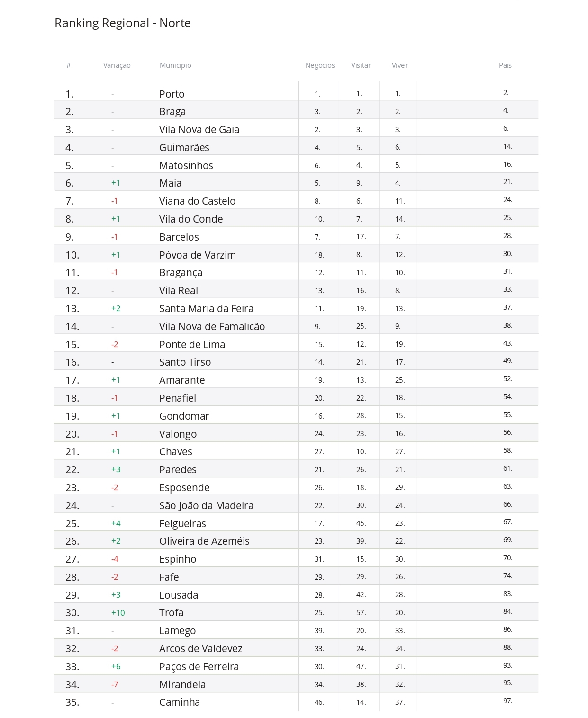Open the Caminha municipality entry
The image size is (588, 718).
(x=179, y=702)
